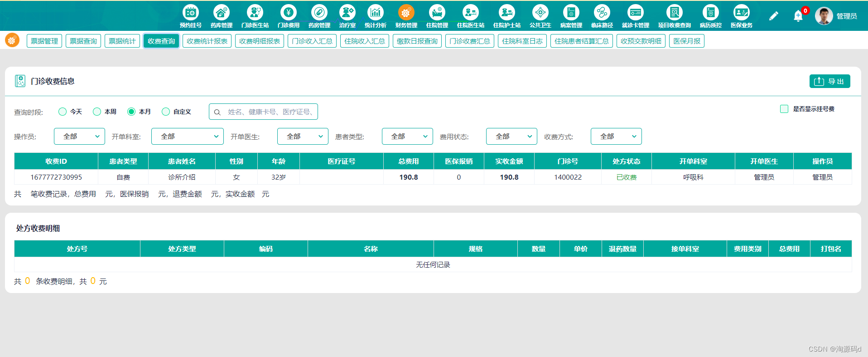Image resolution: width=868 pixels, height=357 pixels.
Task: Click the 导出 export button
Action: coord(829,81)
